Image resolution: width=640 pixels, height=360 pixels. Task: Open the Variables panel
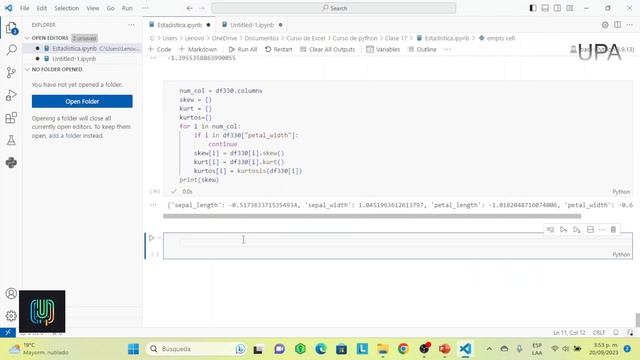(383, 49)
